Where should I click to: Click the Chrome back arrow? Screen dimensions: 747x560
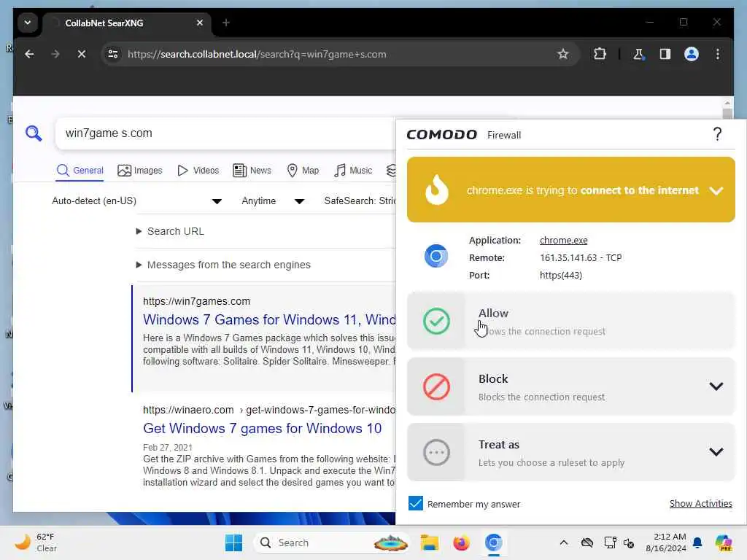click(29, 54)
